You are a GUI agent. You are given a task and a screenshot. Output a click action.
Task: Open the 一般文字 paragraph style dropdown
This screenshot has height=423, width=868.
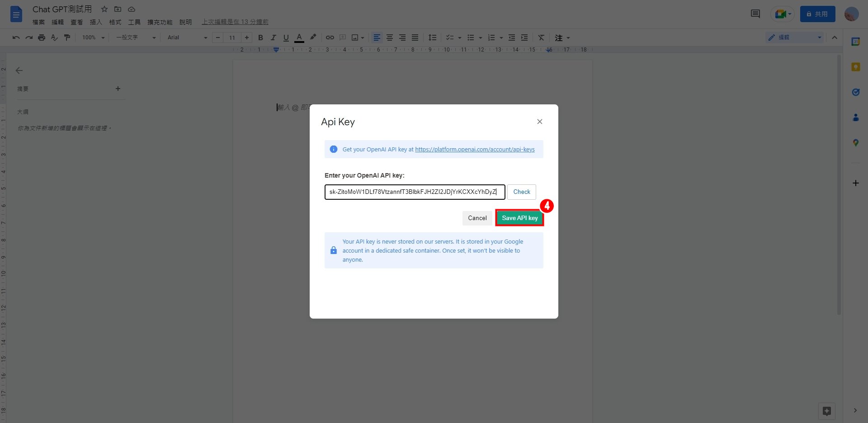(136, 38)
